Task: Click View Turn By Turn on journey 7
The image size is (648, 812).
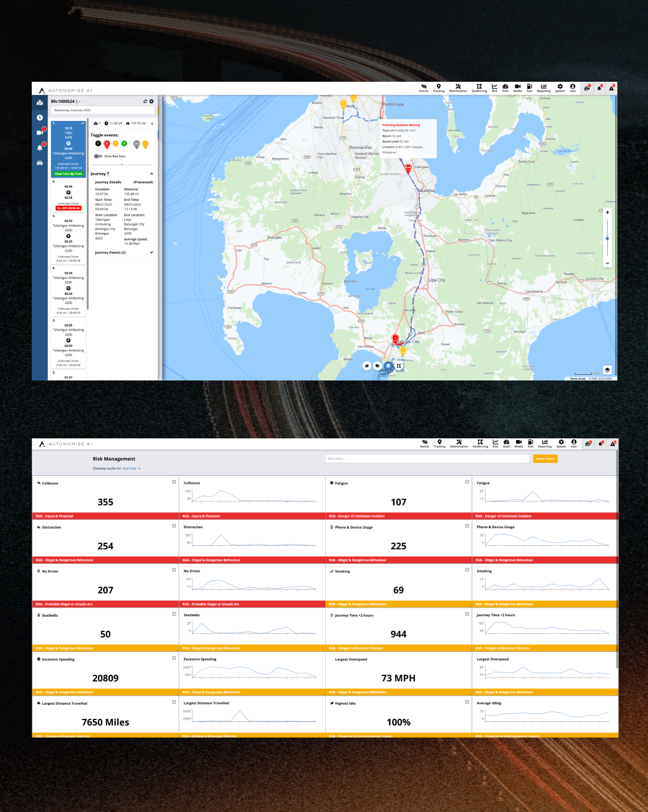Action: (x=68, y=174)
